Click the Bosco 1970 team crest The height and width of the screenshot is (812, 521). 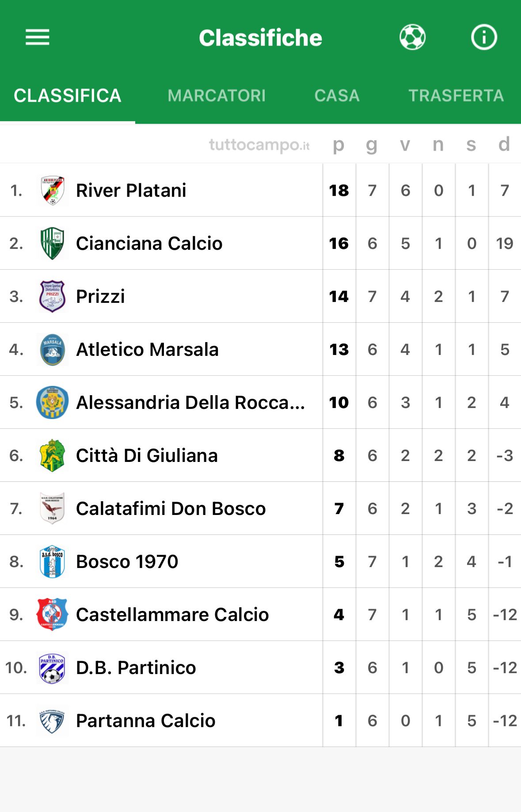pos(52,562)
